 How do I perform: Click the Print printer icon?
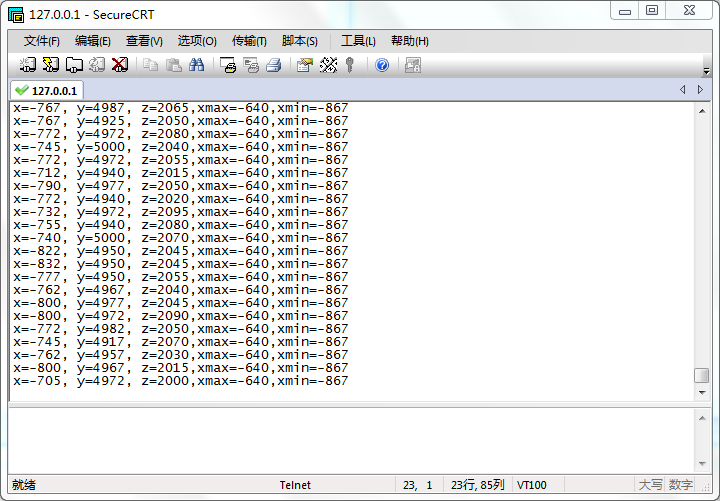tap(274, 65)
